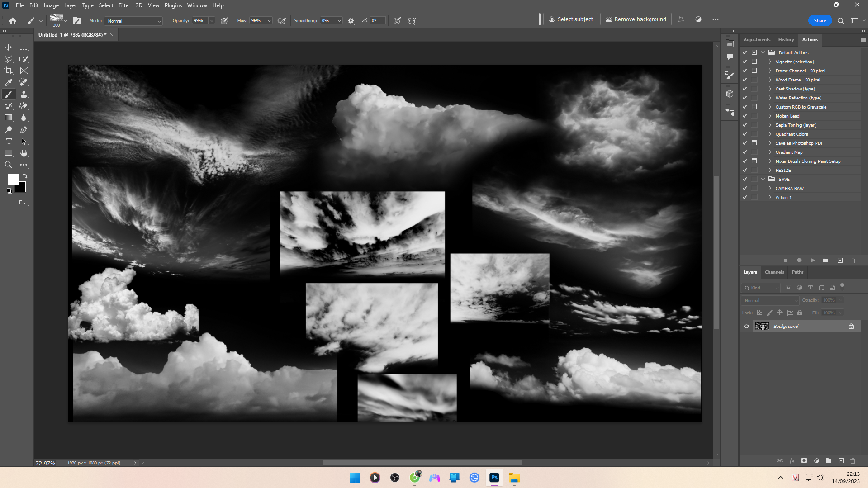Select the Horizontal Type tool
868x488 pixels.
pos(9,142)
